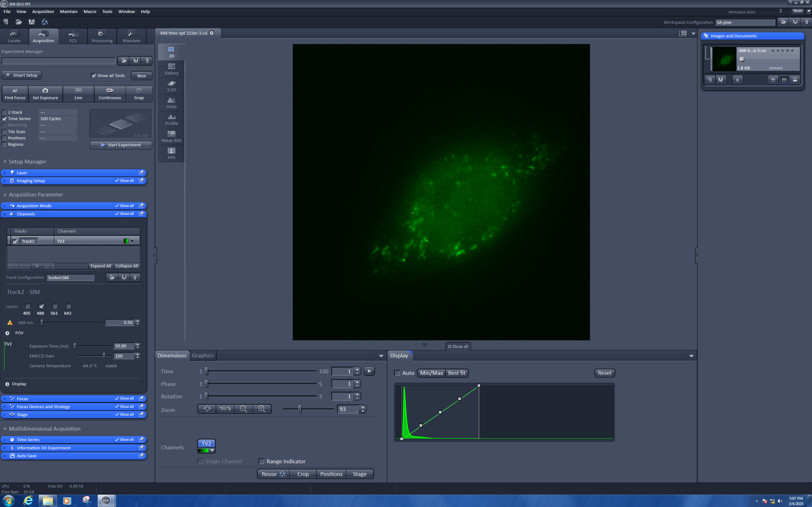812x507 pixels.
Task: Open the Acquisition menu
Action: (x=43, y=11)
